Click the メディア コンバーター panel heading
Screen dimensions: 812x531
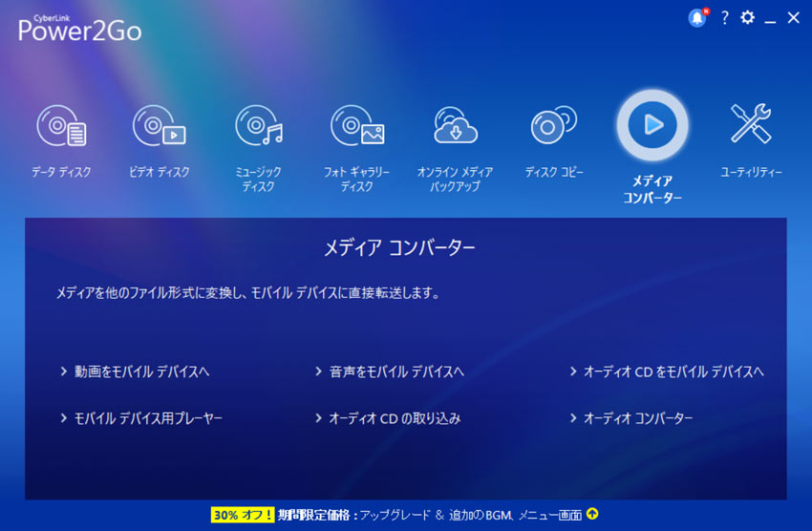point(399,248)
